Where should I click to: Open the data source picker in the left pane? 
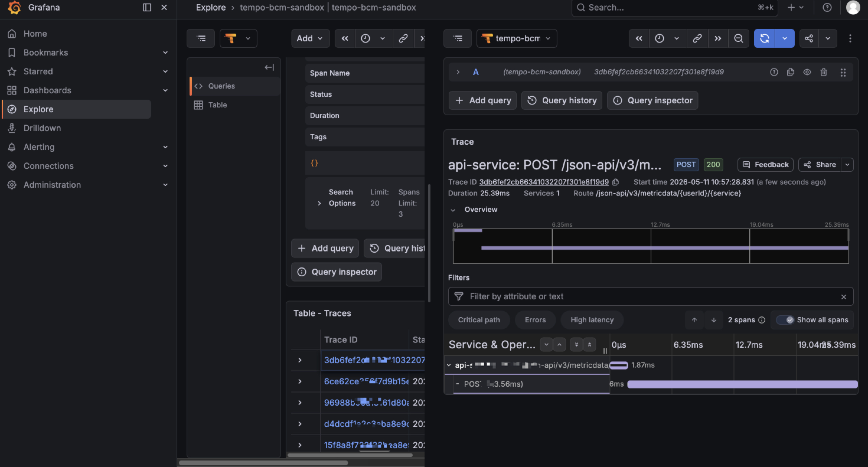(x=238, y=38)
